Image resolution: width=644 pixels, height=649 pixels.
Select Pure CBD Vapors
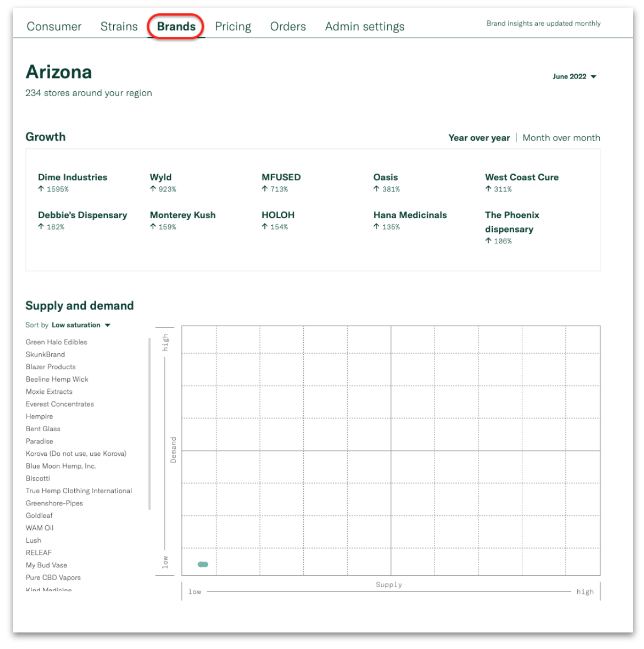[x=53, y=577]
